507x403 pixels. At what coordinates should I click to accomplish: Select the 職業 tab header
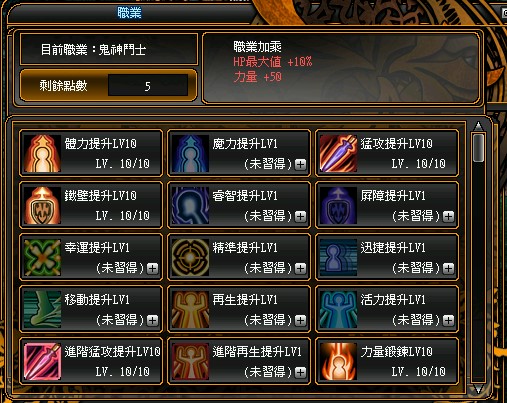[129, 13]
